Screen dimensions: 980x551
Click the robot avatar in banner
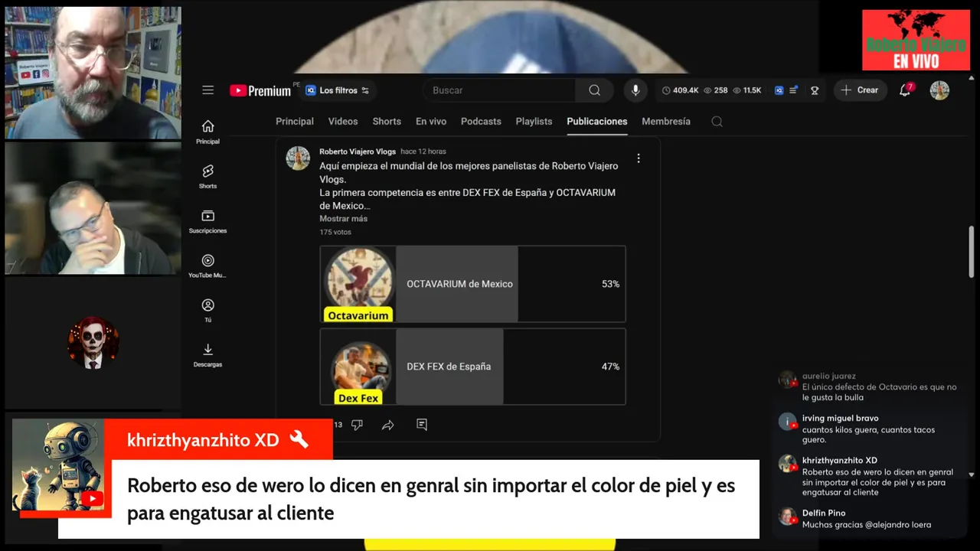(58, 466)
